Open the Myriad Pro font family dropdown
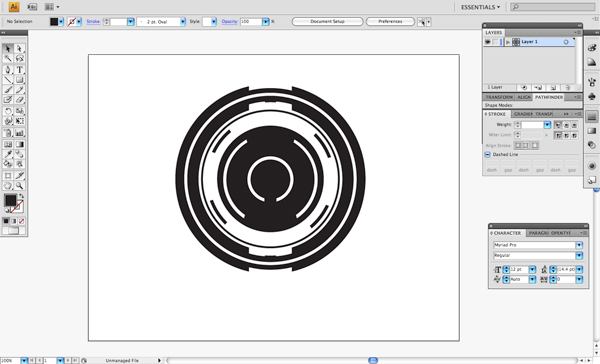This screenshot has height=364, width=600. coord(579,245)
